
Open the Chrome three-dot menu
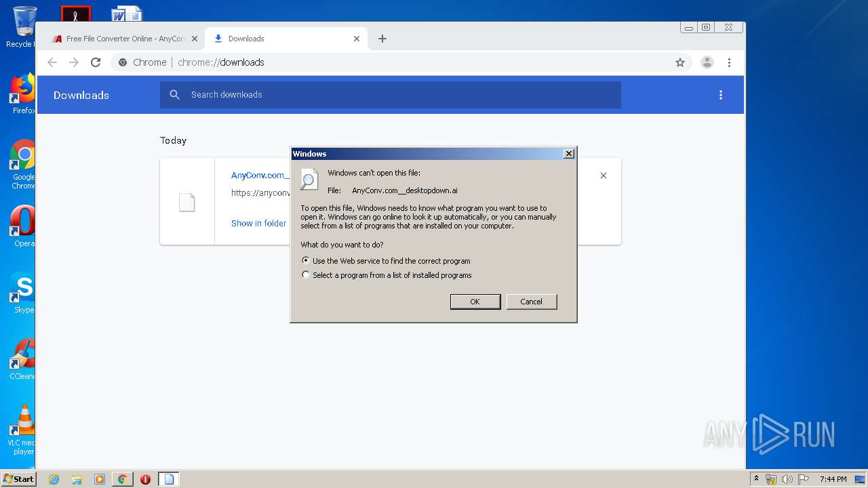(x=729, y=62)
